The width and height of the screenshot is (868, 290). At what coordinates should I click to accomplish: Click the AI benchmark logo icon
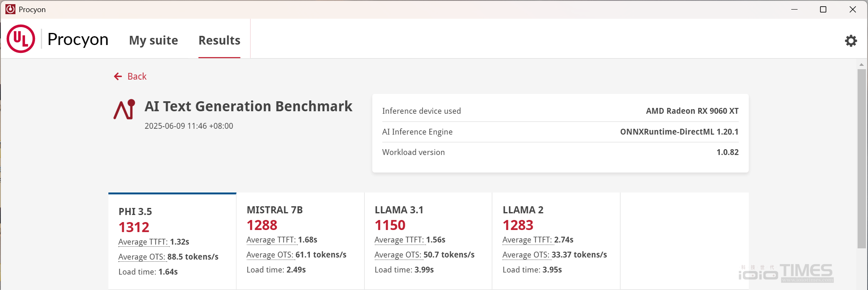pos(124,109)
